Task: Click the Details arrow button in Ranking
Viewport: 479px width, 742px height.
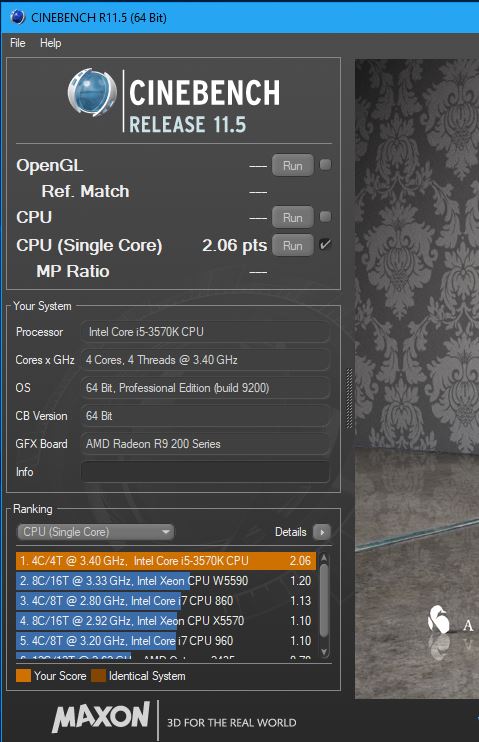Action: click(x=322, y=532)
